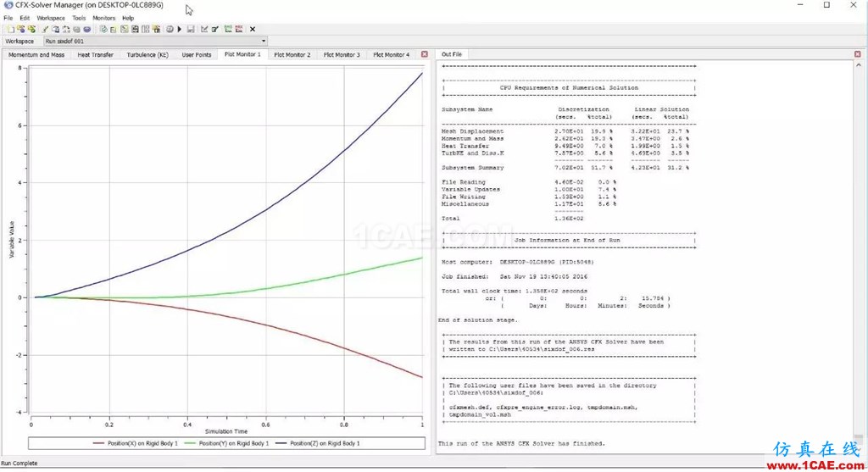Switch to Turbulence (KE) tab
This screenshot has height=472, width=868.
(x=147, y=55)
